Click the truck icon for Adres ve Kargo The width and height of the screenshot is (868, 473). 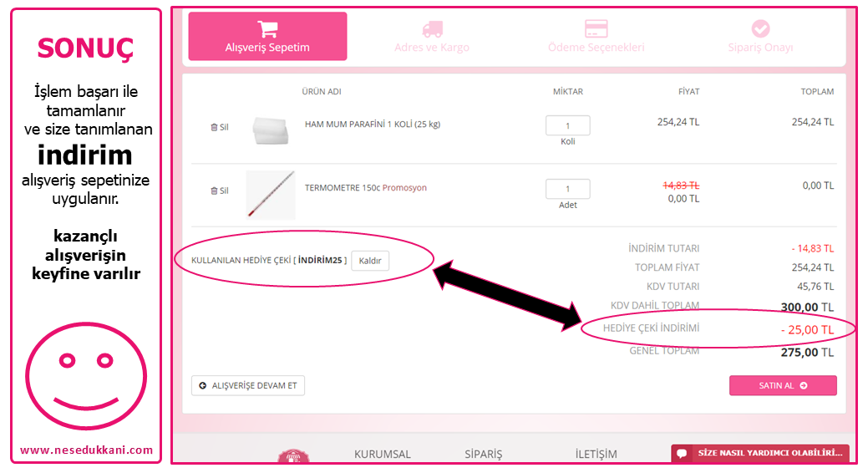(x=432, y=29)
